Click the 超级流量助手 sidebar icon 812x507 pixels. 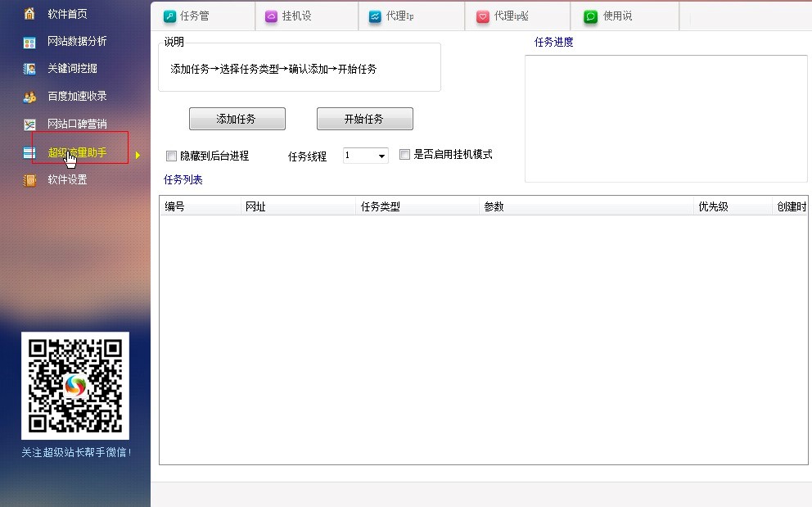(31, 152)
